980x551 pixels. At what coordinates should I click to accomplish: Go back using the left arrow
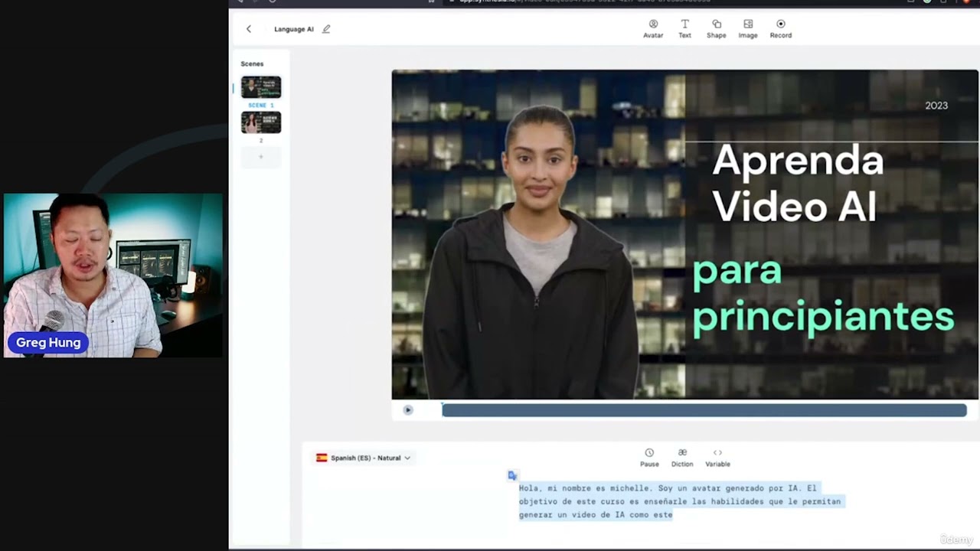248,29
